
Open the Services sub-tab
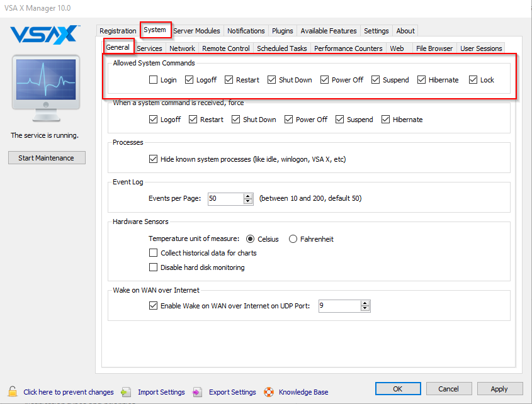pyautogui.click(x=150, y=48)
